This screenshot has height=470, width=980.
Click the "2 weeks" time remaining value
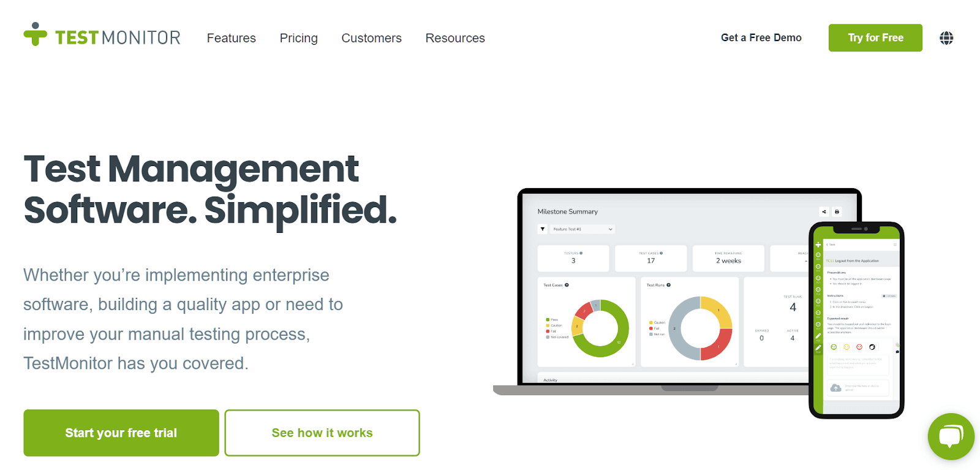pos(728,261)
